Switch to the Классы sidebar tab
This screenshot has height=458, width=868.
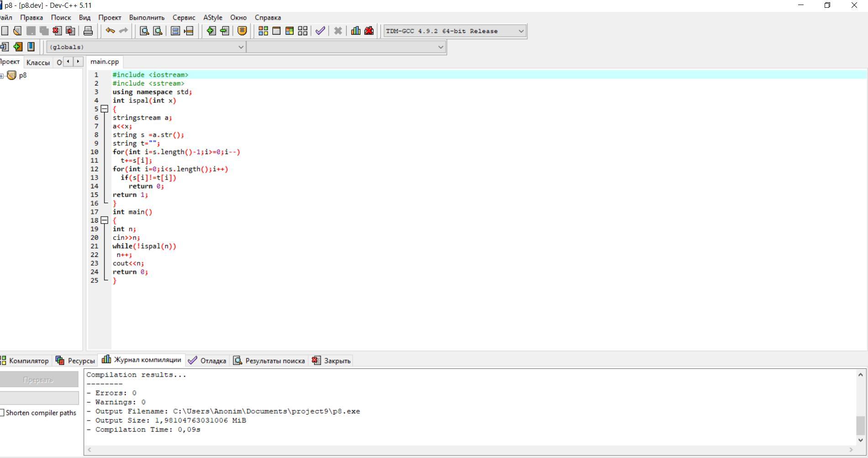(38, 63)
